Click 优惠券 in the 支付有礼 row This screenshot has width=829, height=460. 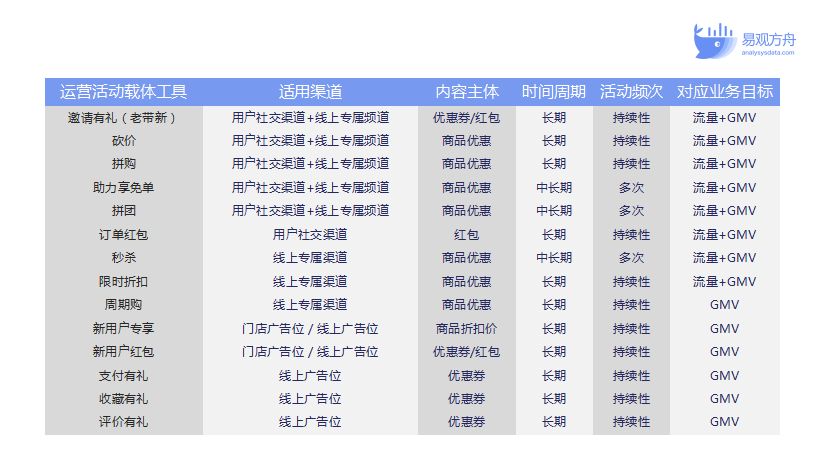[467, 376]
